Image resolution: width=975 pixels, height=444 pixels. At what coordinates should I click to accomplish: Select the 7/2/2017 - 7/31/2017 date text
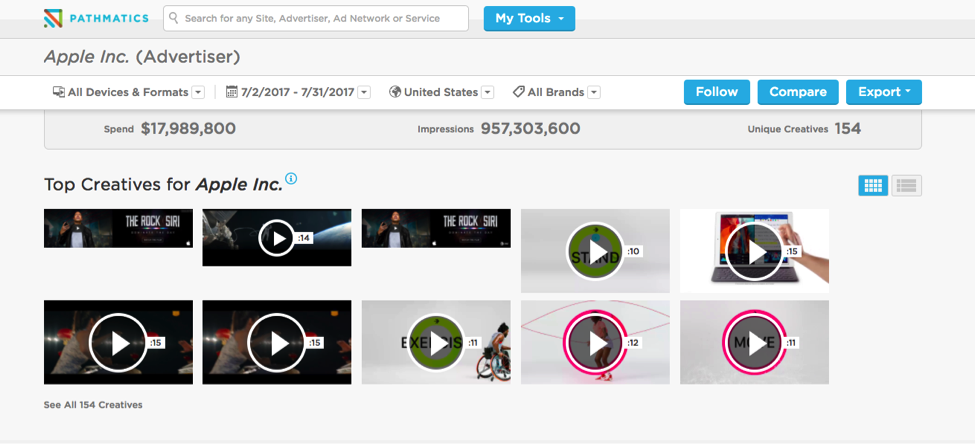point(297,92)
